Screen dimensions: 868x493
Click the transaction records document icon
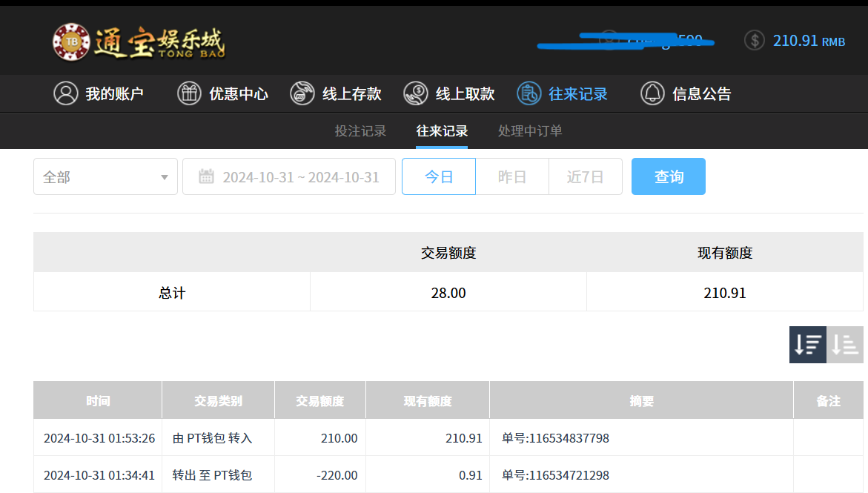[x=529, y=94]
